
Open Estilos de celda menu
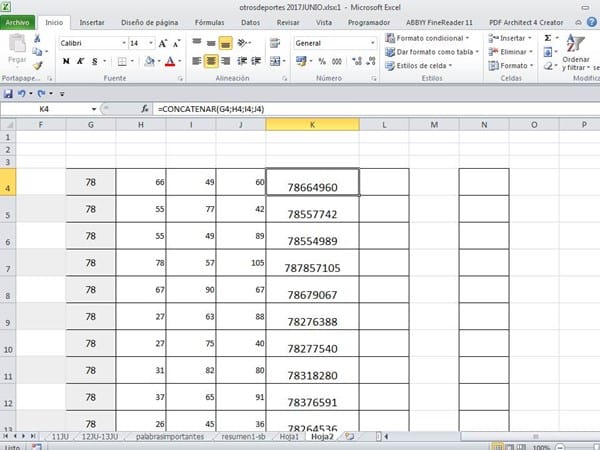click(x=419, y=66)
